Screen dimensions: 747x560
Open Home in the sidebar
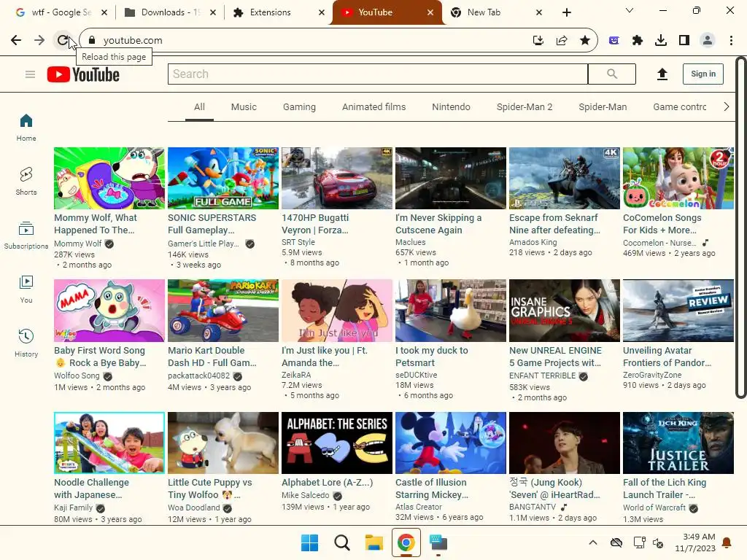click(x=26, y=128)
